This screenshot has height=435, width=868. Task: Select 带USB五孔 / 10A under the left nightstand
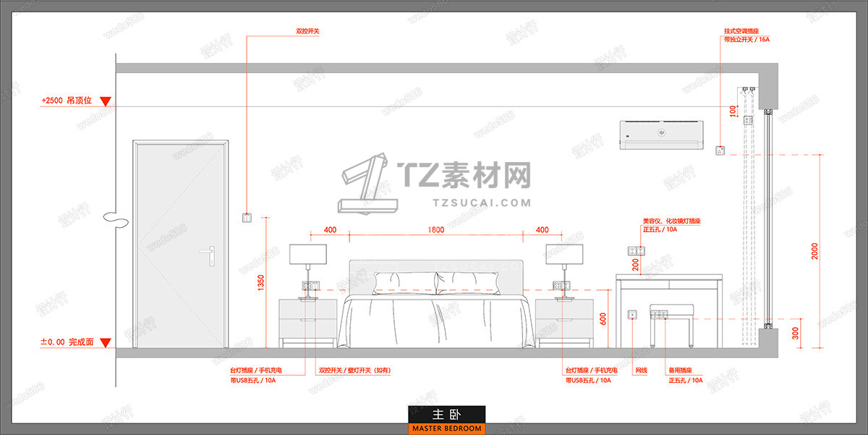click(253, 379)
